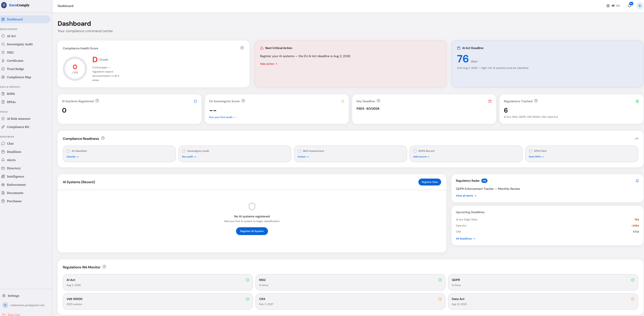Viewport: 644px width, 316px height.
Task: Click the green check icon on AI Act card
Action: click(247, 280)
